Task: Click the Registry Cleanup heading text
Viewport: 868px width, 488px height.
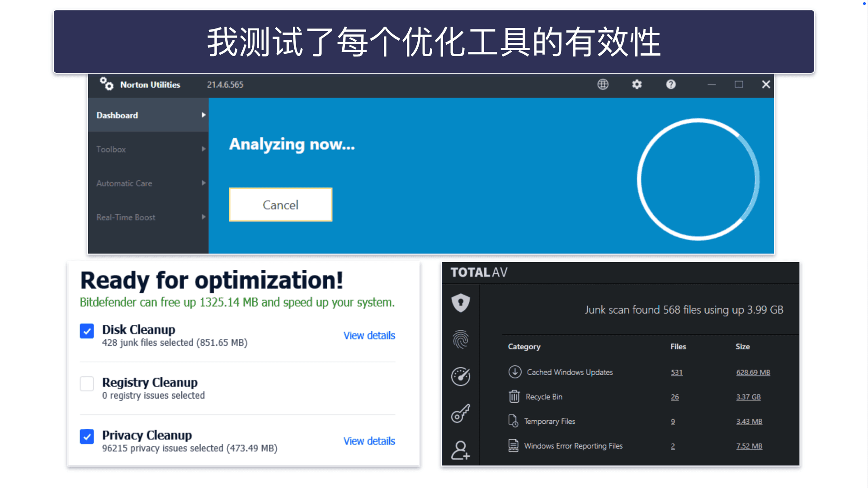Action: [x=150, y=382]
